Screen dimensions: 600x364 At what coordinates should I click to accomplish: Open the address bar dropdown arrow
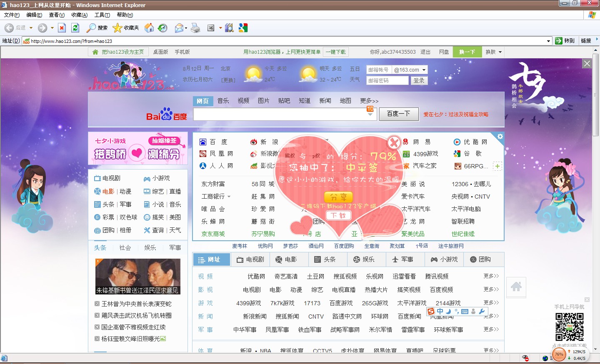click(548, 41)
